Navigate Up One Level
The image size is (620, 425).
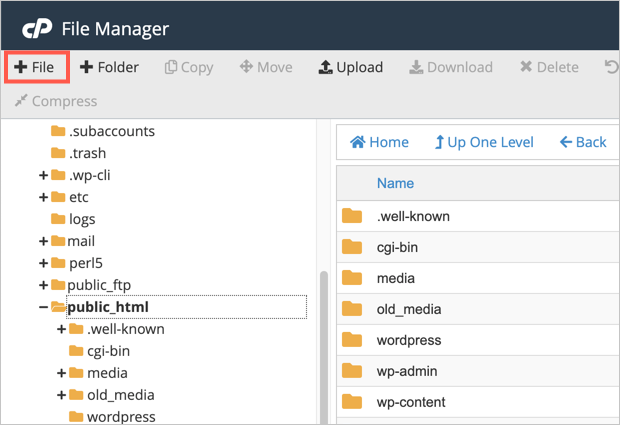484,142
